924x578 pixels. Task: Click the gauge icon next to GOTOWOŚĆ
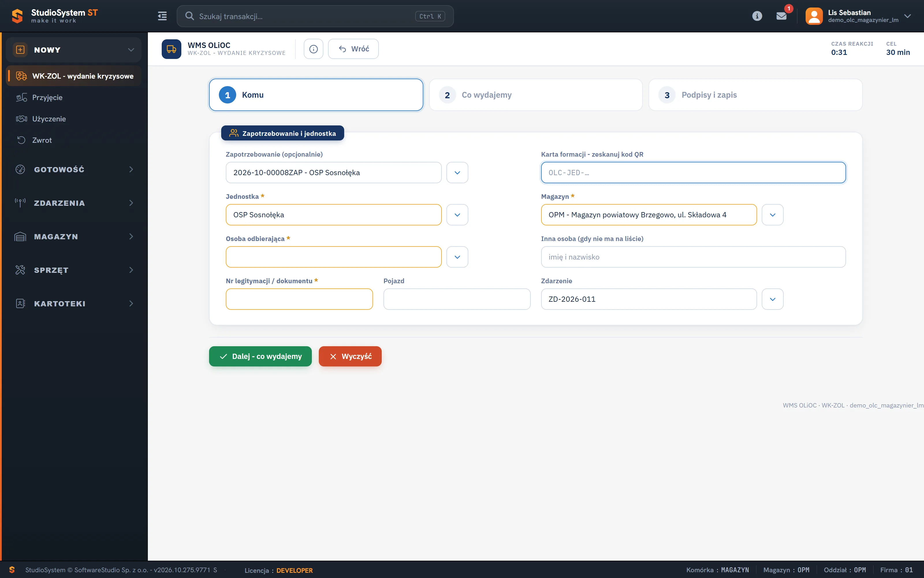(20, 169)
